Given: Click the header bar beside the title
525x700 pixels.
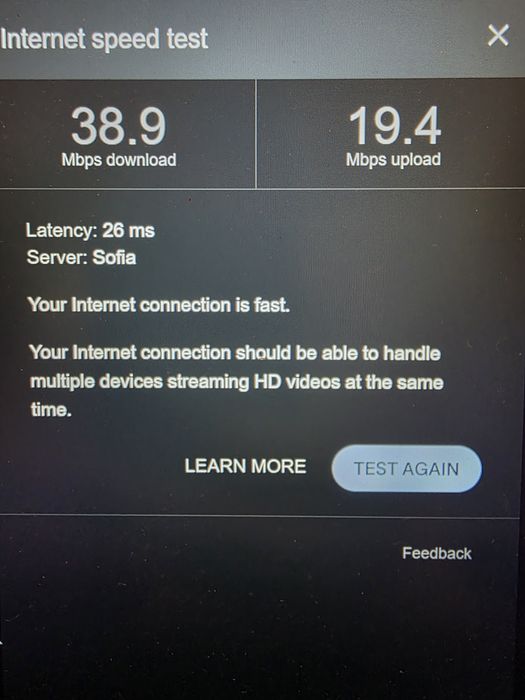Looking at the screenshot, I should 348,39.
